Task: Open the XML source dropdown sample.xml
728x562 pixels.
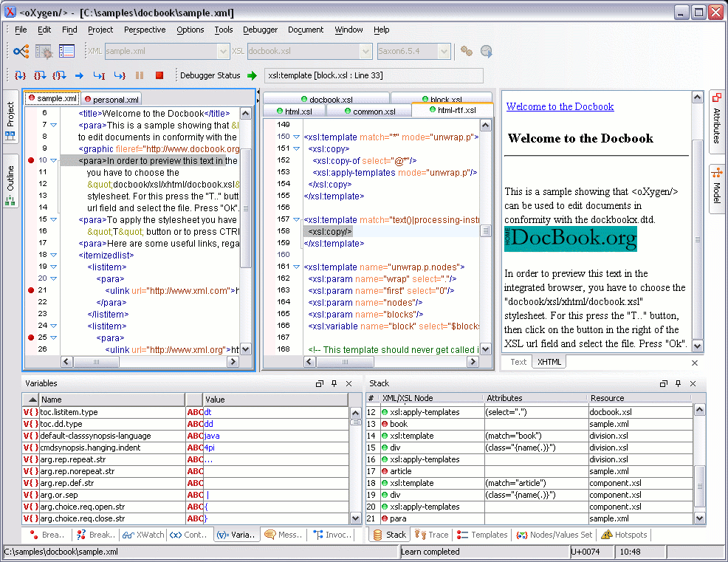Action: (223, 51)
